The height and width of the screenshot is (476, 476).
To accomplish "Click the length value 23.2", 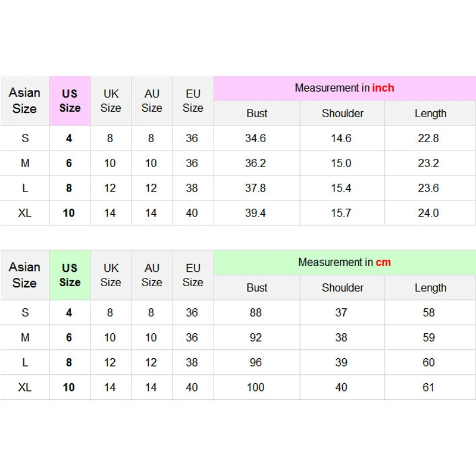I will point(428,163).
